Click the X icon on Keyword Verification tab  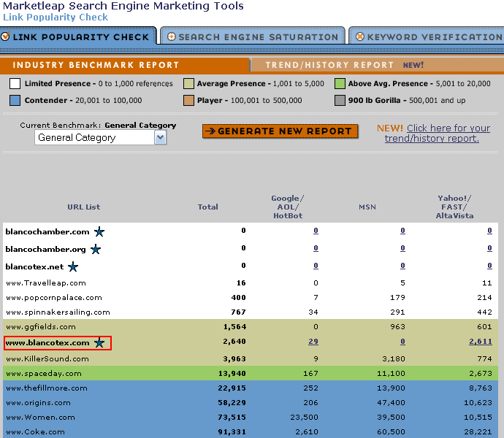(x=360, y=36)
